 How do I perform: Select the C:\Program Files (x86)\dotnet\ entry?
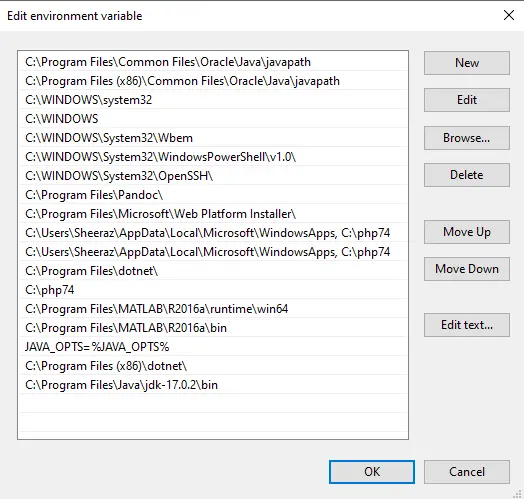coord(213,366)
